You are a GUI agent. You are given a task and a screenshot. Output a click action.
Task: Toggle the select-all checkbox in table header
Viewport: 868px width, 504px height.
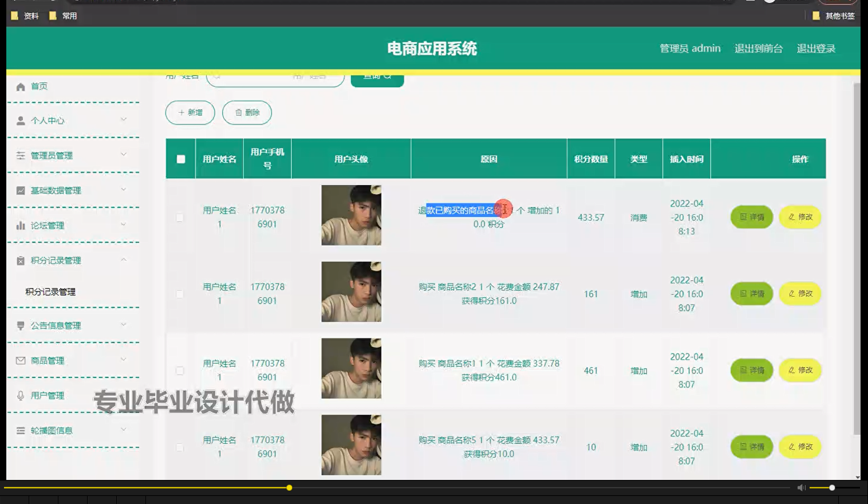point(180,159)
